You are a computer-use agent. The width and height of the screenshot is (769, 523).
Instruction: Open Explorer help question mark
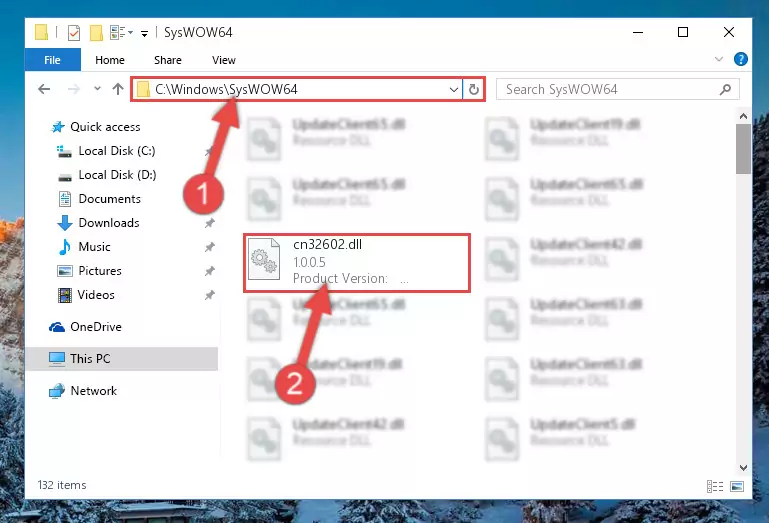(x=741, y=59)
